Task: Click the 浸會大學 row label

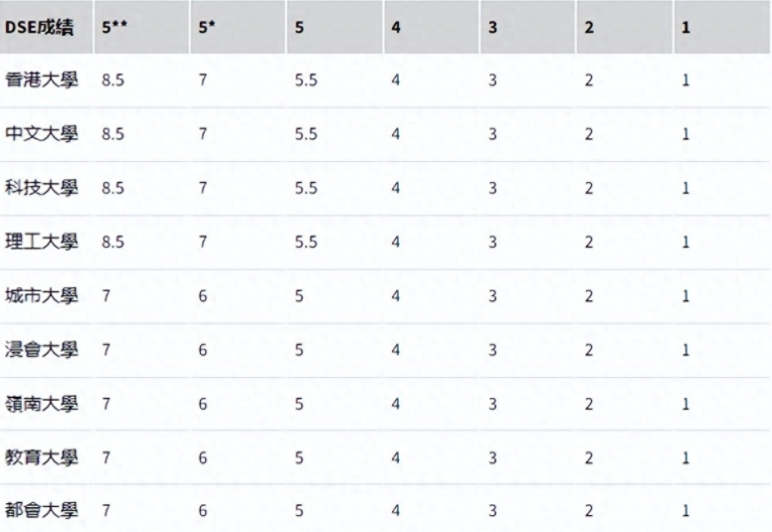Action: point(42,349)
